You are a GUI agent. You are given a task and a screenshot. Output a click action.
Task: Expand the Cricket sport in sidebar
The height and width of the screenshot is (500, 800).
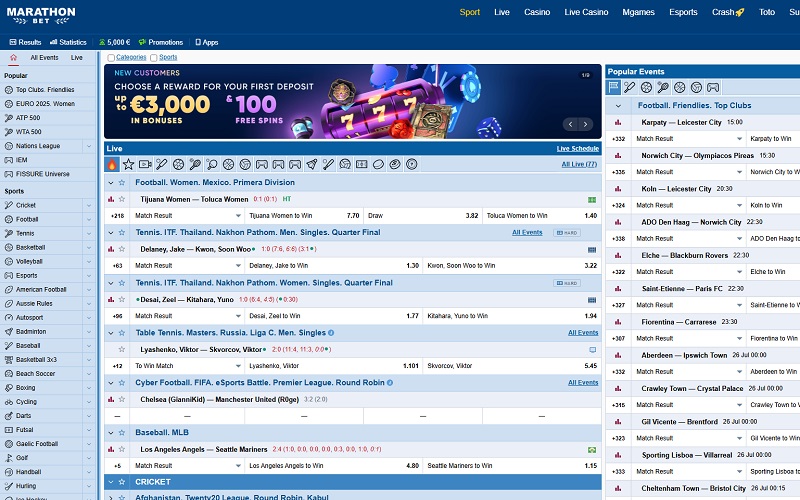(x=89, y=205)
